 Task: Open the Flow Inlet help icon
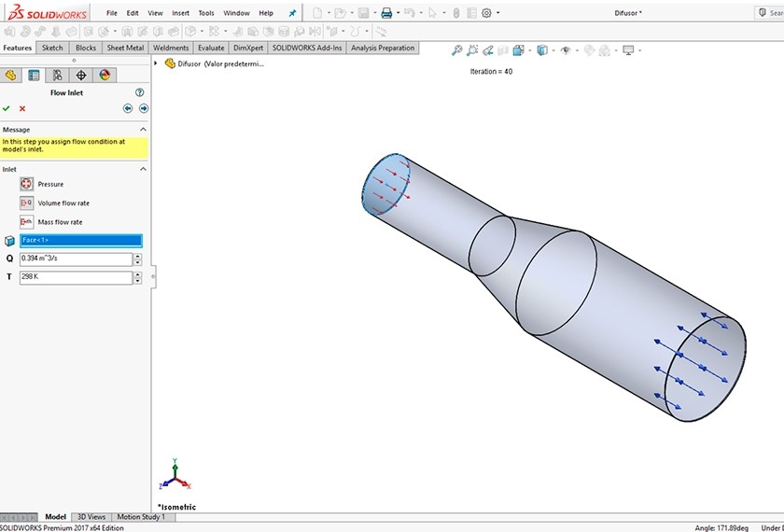click(140, 92)
